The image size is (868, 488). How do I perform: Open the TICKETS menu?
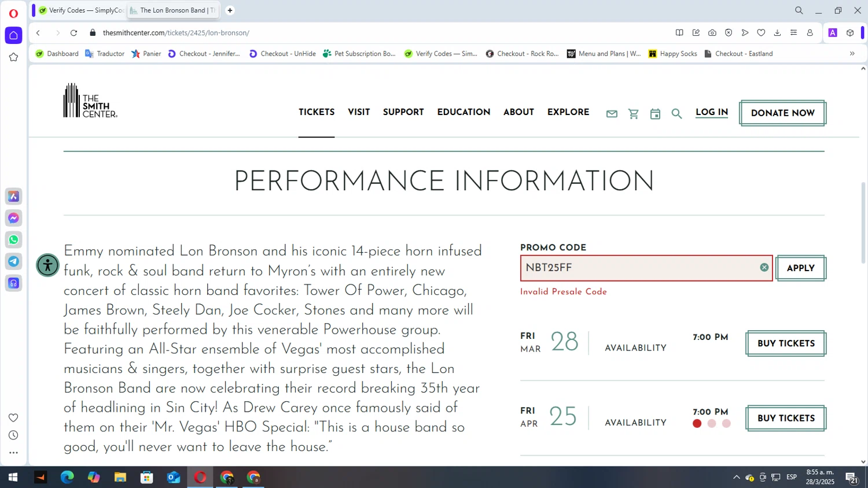tap(317, 112)
